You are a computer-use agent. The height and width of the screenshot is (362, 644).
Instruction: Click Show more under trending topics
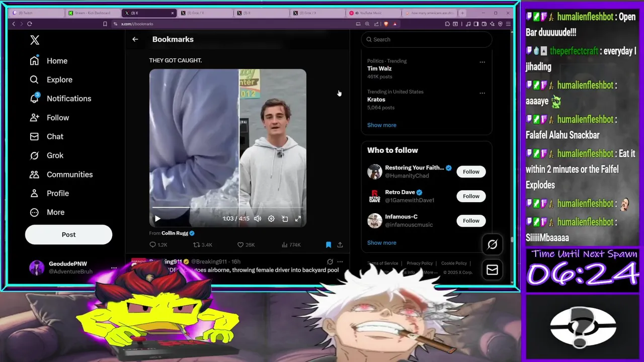coord(381,125)
